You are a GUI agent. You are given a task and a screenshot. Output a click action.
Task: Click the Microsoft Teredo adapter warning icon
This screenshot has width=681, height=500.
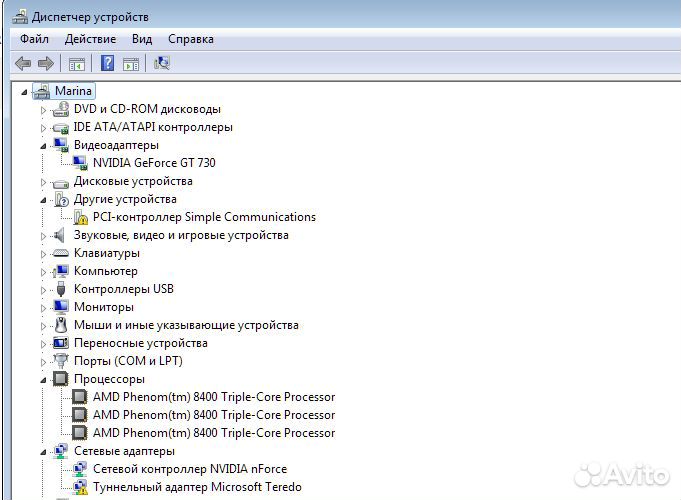pyautogui.click(x=80, y=487)
